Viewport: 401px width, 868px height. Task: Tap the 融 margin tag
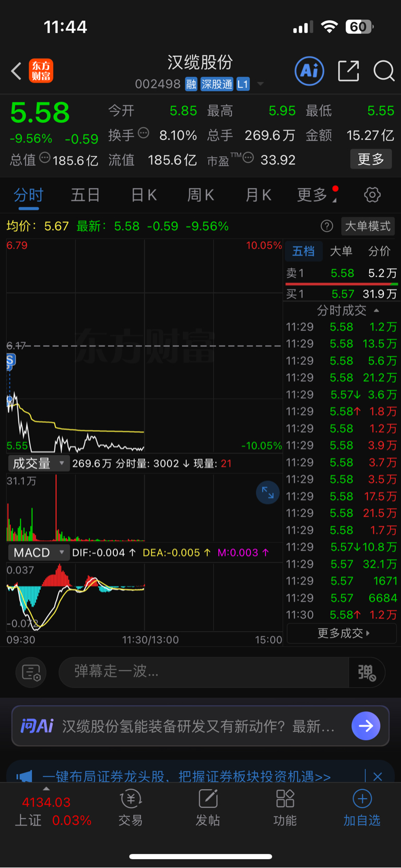pyautogui.click(x=191, y=84)
